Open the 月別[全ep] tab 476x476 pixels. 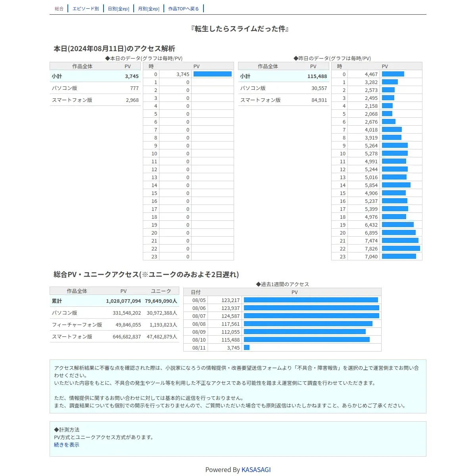pos(149,9)
